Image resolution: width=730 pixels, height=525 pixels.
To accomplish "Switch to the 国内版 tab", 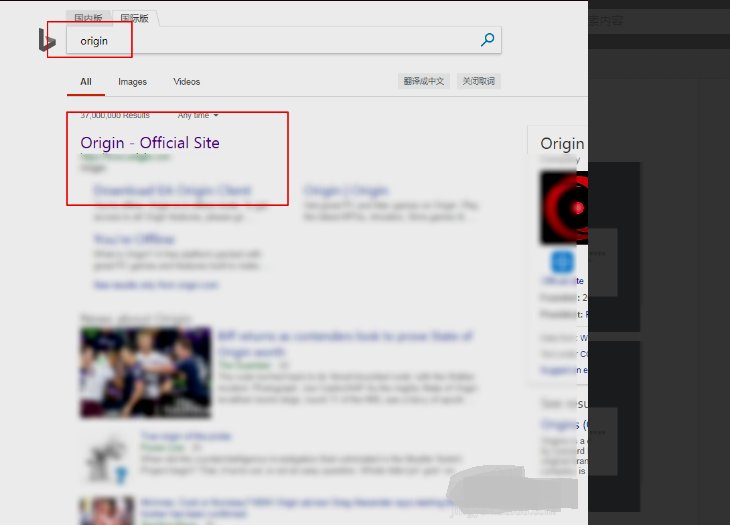I will pyautogui.click(x=88, y=18).
